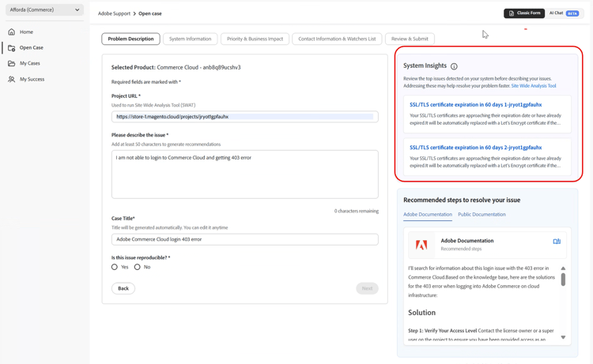The width and height of the screenshot is (593, 364).
Task: Click 'Recommended steps to resolve your issue' heading
Action: pyautogui.click(x=462, y=200)
